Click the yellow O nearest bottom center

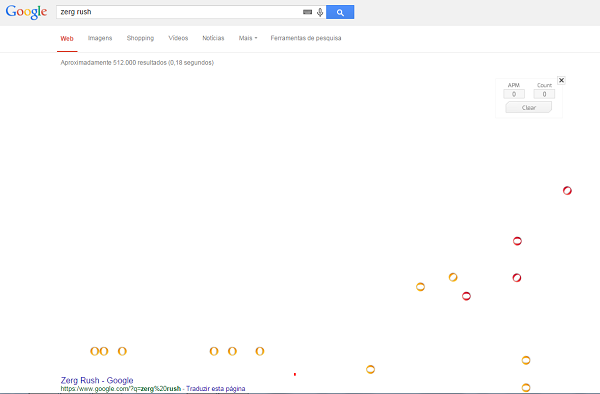(x=370, y=370)
